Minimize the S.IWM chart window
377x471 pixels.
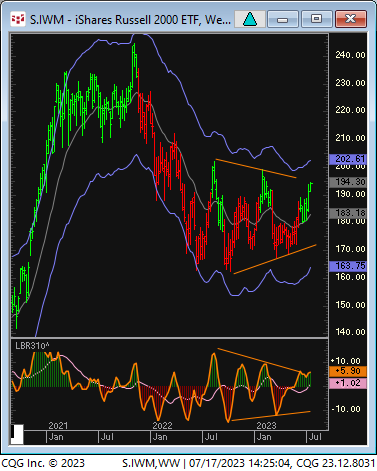tap(282, 19)
